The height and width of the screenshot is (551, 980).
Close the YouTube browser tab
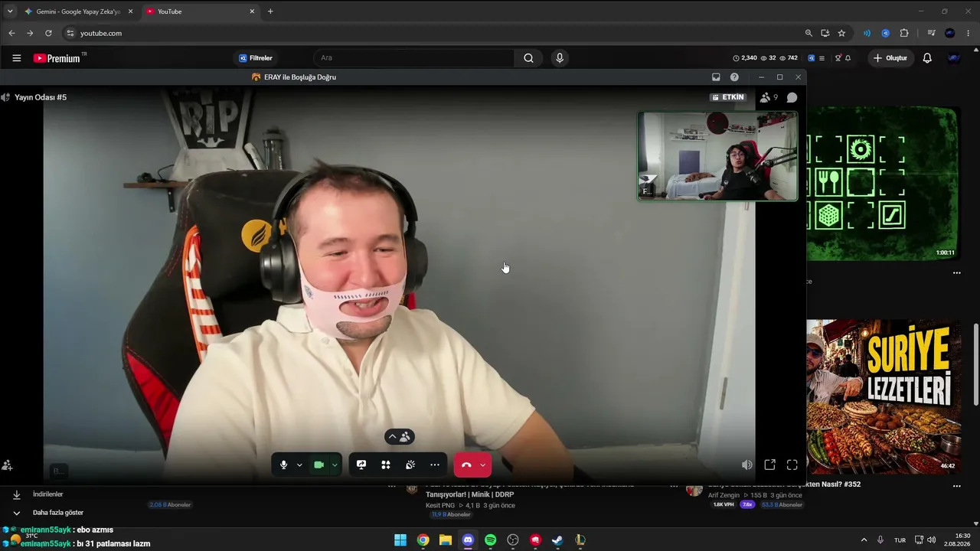[x=252, y=11]
